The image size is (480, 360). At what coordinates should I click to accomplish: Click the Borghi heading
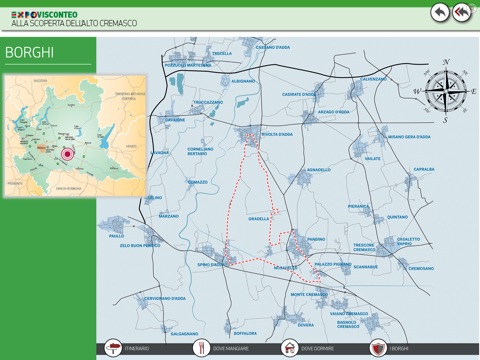point(29,52)
